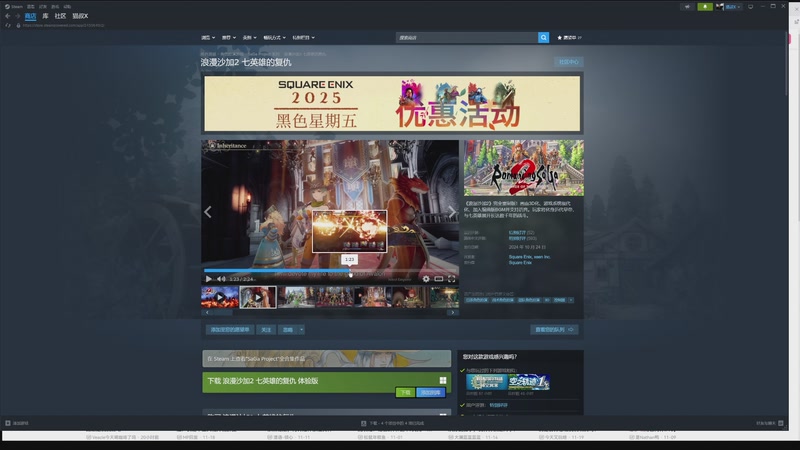This screenshot has width=800, height=450.
Task: Open the announcements megaphone icon
Action: point(687,7)
